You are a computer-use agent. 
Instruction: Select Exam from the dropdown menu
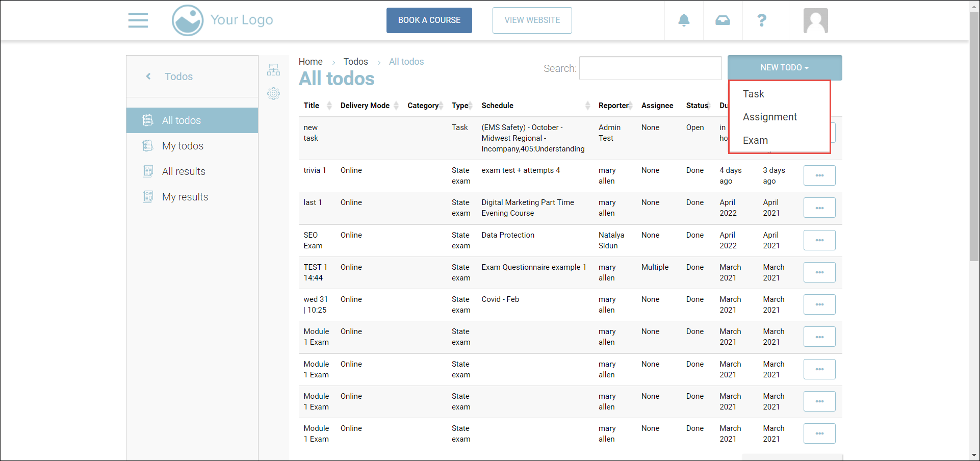(x=755, y=140)
